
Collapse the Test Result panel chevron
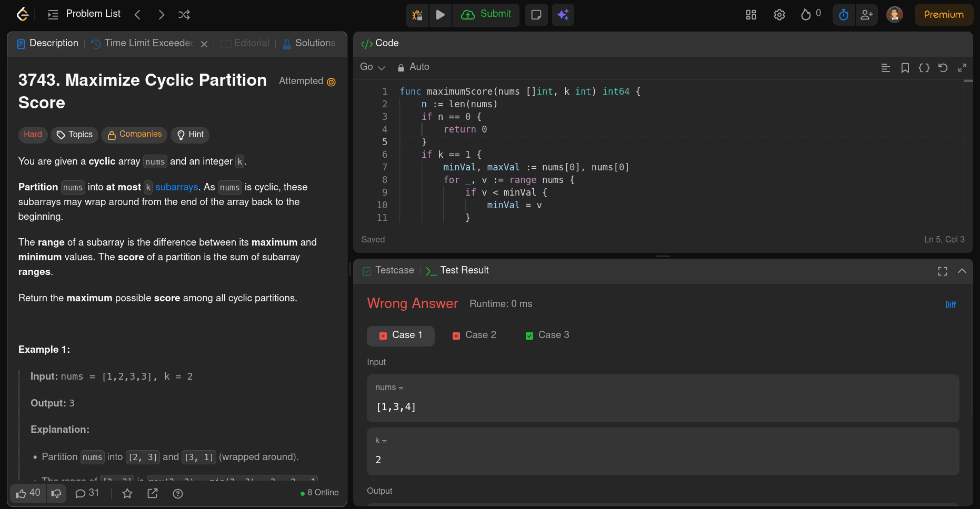coord(962,271)
